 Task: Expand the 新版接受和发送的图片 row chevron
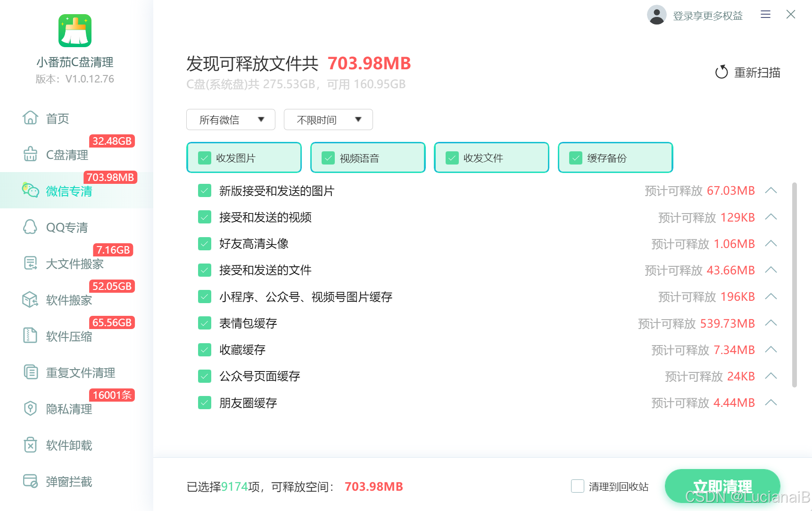coord(771,190)
